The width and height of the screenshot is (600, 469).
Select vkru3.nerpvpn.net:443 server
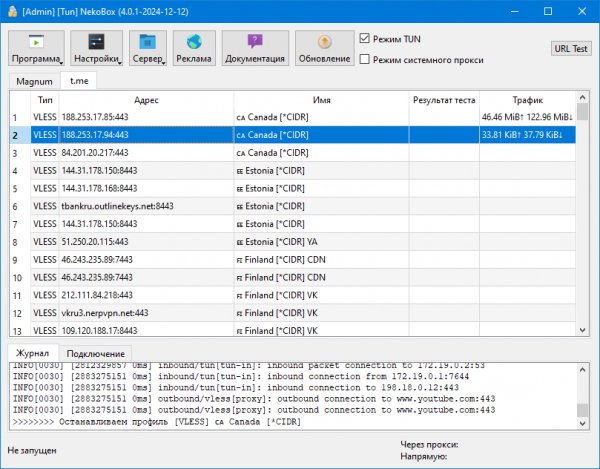[292, 313]
